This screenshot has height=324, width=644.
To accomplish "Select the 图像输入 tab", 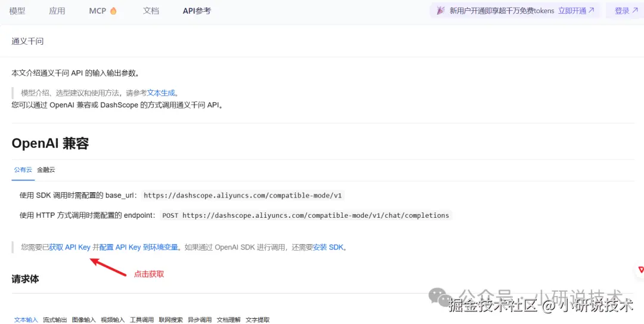I will coord(84,320).
